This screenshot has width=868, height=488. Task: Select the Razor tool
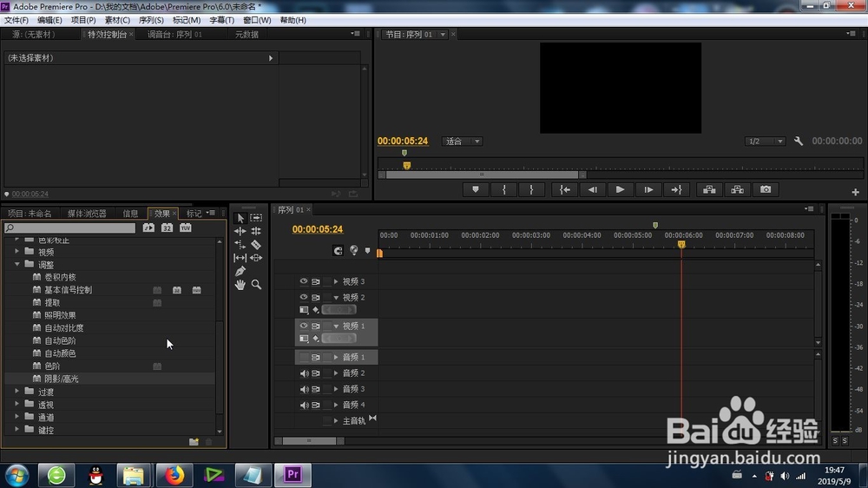256,244
